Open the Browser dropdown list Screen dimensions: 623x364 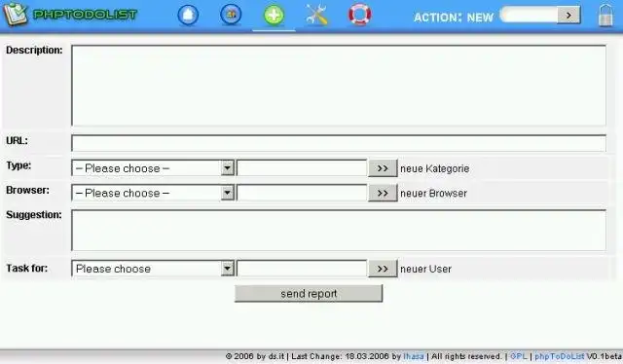click(x=153, y=193)
